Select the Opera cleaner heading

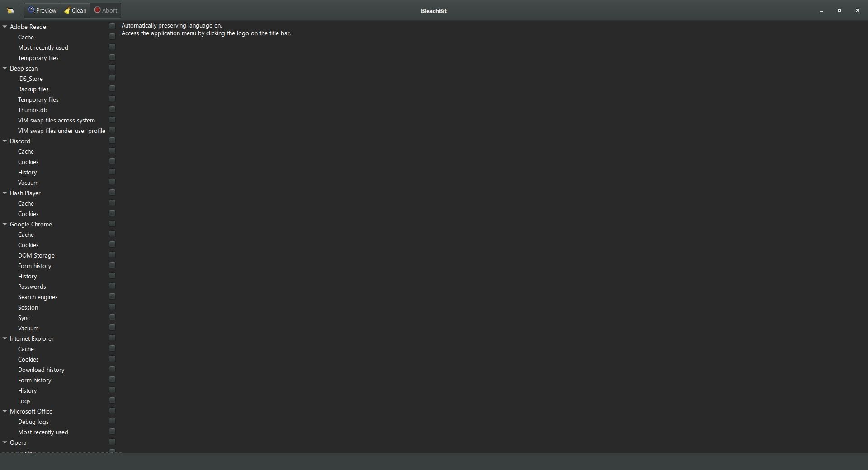pyautogui.click(x=18, y=442)
